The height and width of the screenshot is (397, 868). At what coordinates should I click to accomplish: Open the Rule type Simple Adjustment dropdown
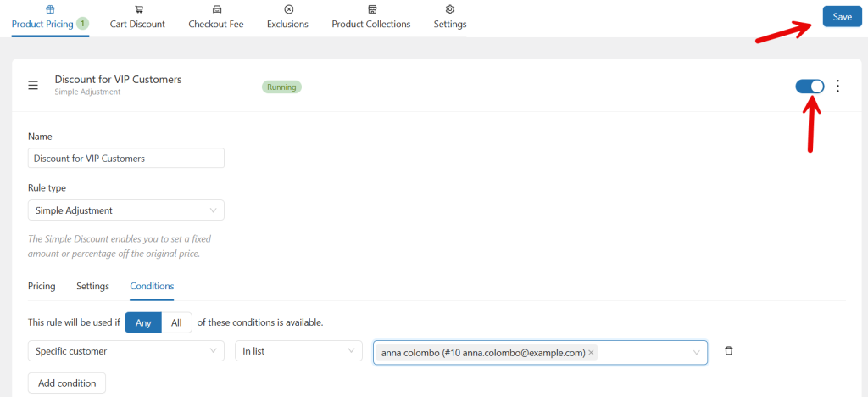point(125,210)
